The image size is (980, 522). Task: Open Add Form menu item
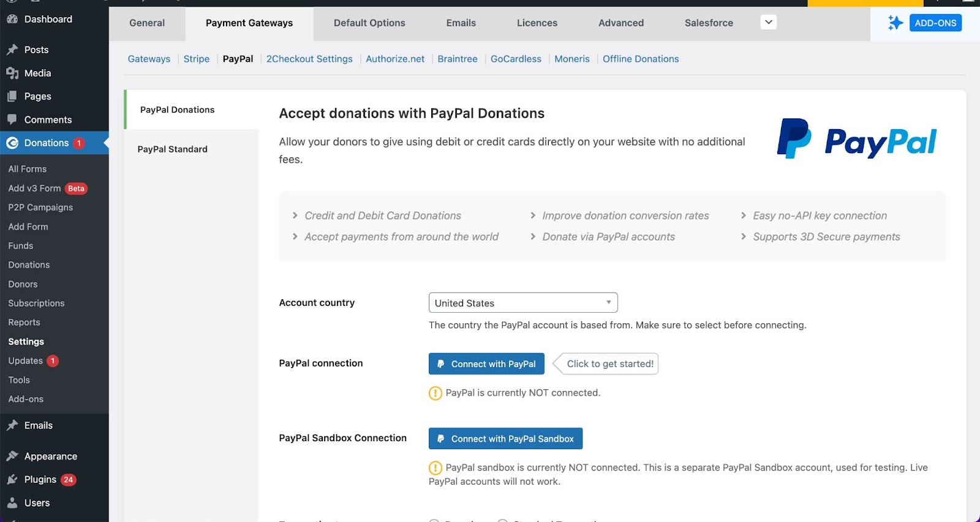pyautogui.click(x=28, y=226)
